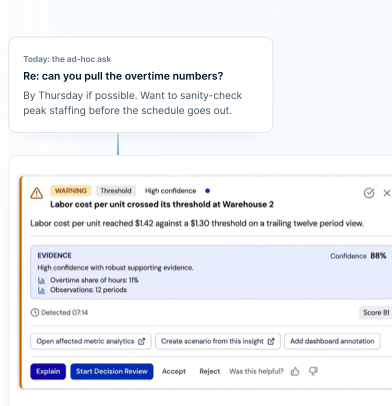
Task: Click 'Today: the ad-hoc ask' label
Action: click(x=67, y=59)
